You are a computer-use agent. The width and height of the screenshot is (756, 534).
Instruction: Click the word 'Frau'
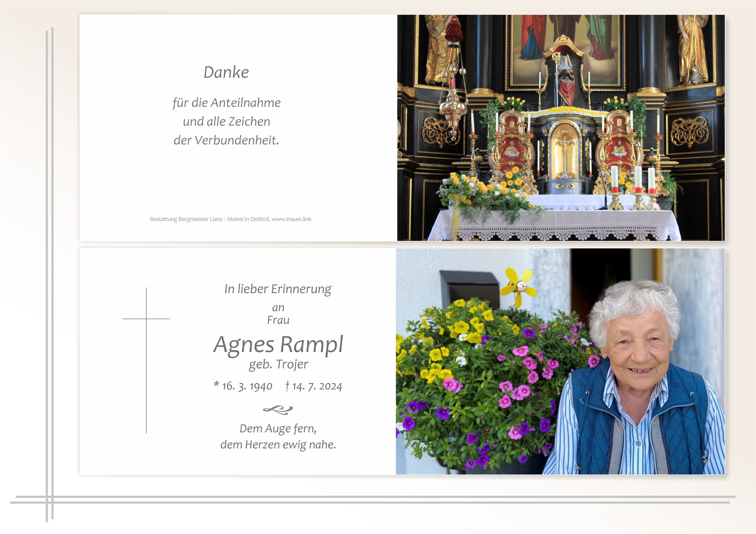278,320
